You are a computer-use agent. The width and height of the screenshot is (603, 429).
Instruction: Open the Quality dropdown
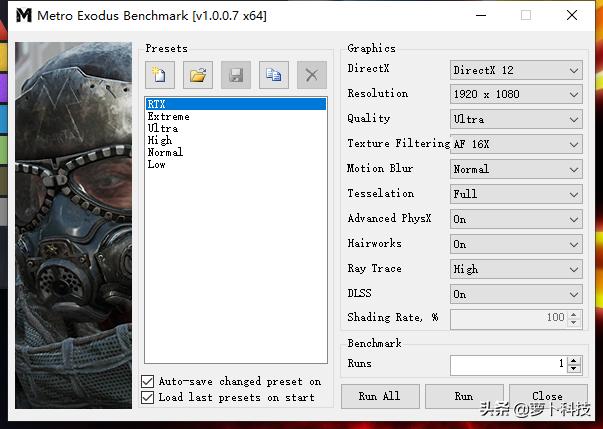pyautogui.click(x=516, y=119)
